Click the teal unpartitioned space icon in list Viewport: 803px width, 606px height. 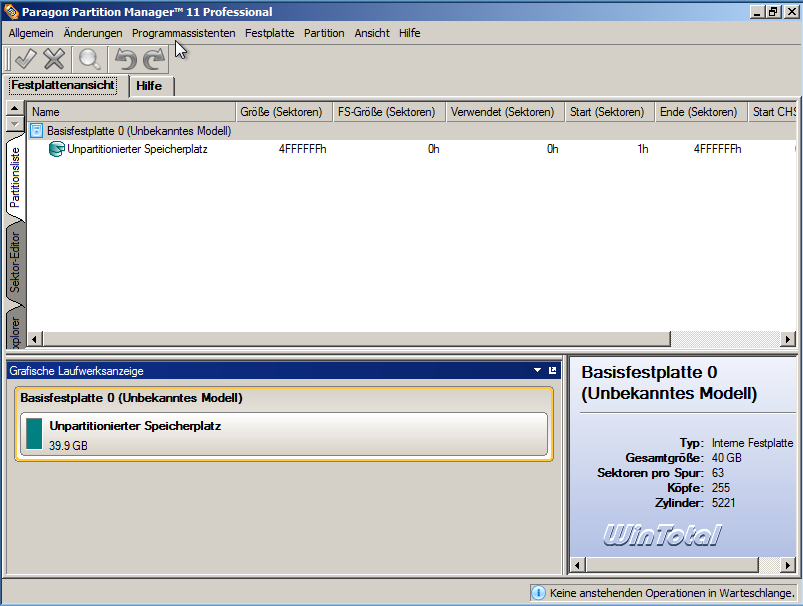point(56,149)
